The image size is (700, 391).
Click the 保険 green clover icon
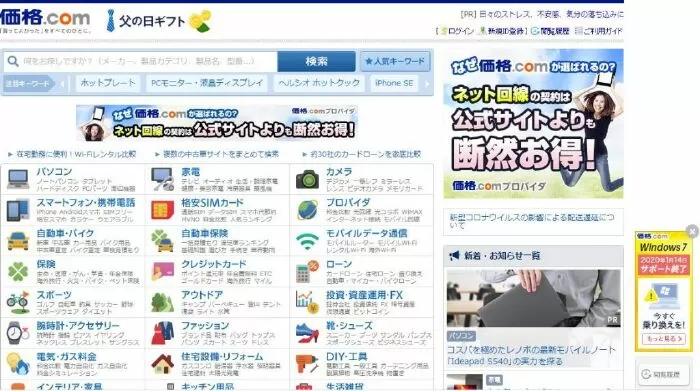(x=18, y=271)
